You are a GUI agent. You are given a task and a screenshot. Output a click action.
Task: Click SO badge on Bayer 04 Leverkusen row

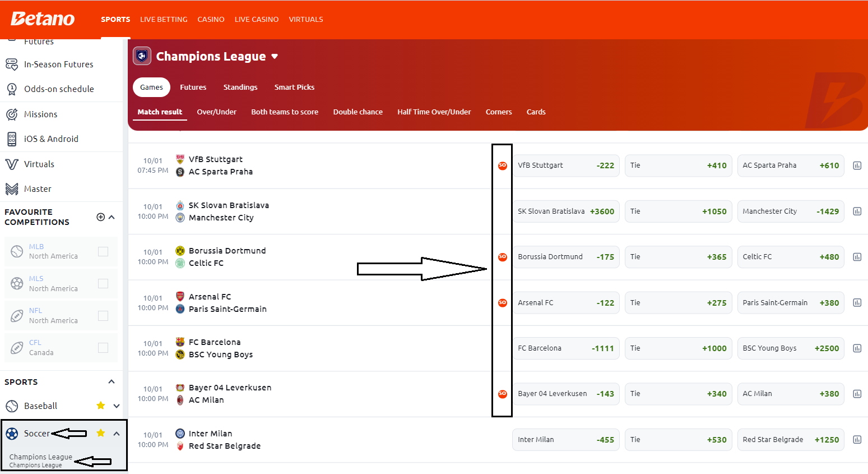click(x=503, y=394)
